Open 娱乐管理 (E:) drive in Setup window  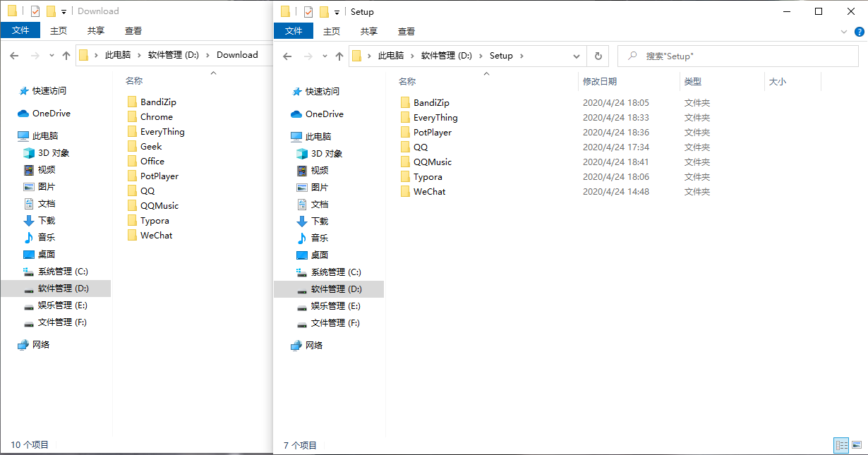329,305
